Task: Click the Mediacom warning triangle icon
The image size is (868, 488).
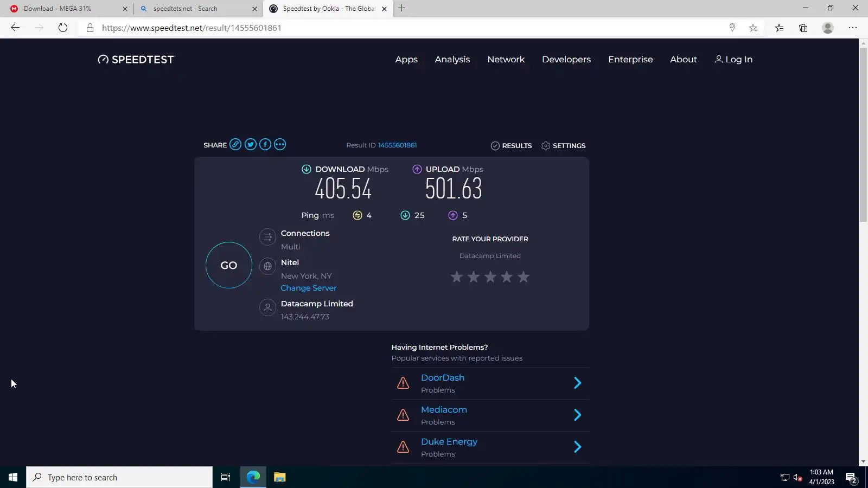Action: [x=403, y=415]
